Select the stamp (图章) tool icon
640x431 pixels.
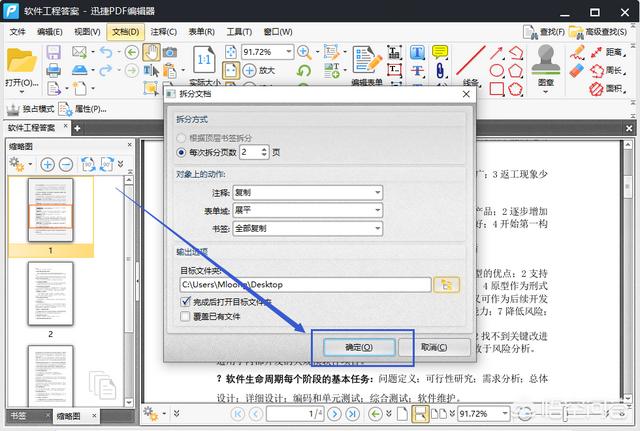545,60
